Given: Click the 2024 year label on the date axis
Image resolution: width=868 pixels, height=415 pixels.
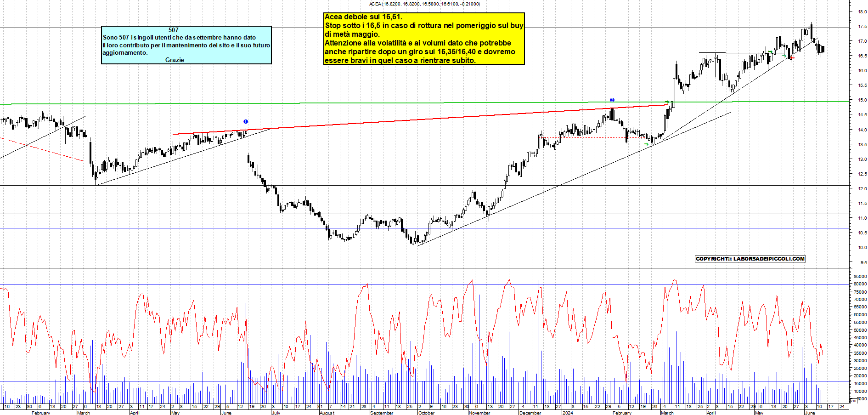Looking at the screenshot, I should (568, 413).
